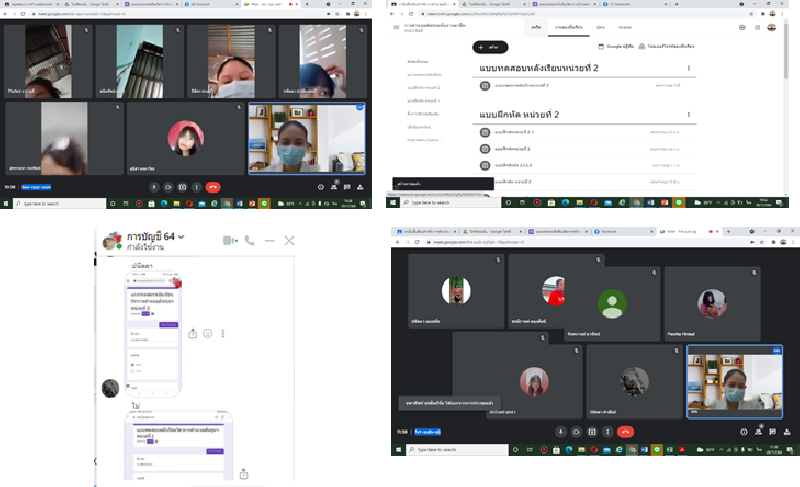Click the สร้าง create button in Classroom
Image resolution: width=800 pixels, height=487 pixels.
tap(490, 47)
